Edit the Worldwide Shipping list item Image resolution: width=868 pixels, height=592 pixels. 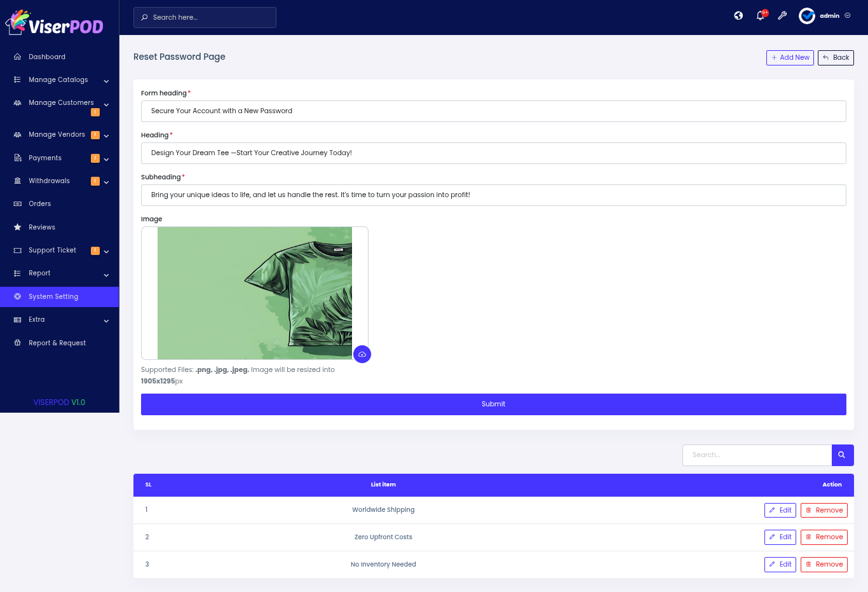tap(780, 511)
